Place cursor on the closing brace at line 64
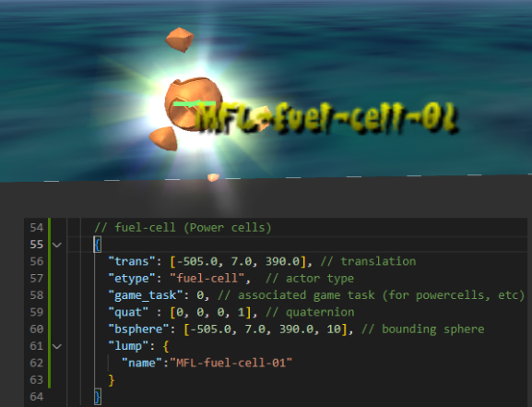Image resolution: width=532 pixels, height=407 pixels. tap(98, 397)
